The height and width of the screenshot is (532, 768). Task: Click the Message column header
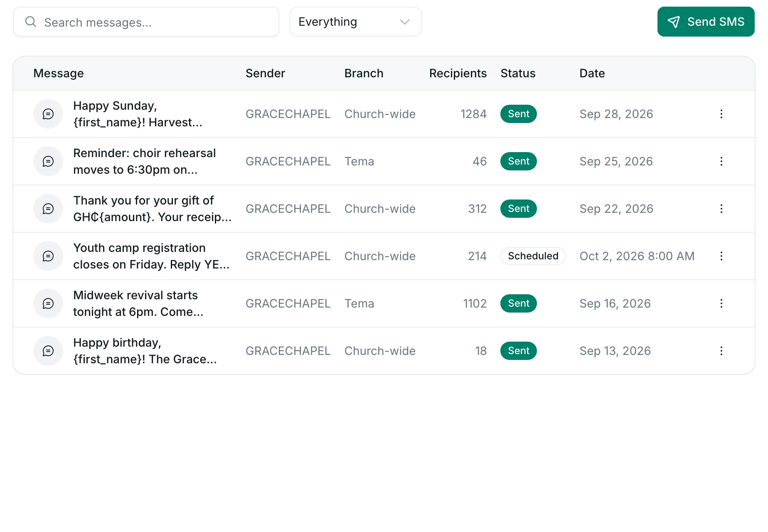click(59, 73)
